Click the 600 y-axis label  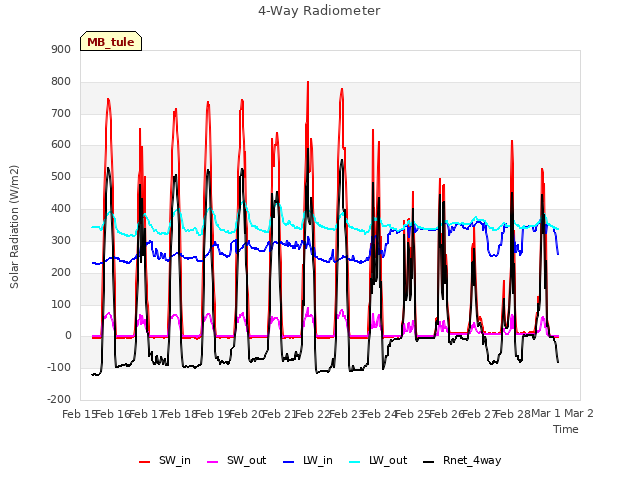click(x=61, y=145)
